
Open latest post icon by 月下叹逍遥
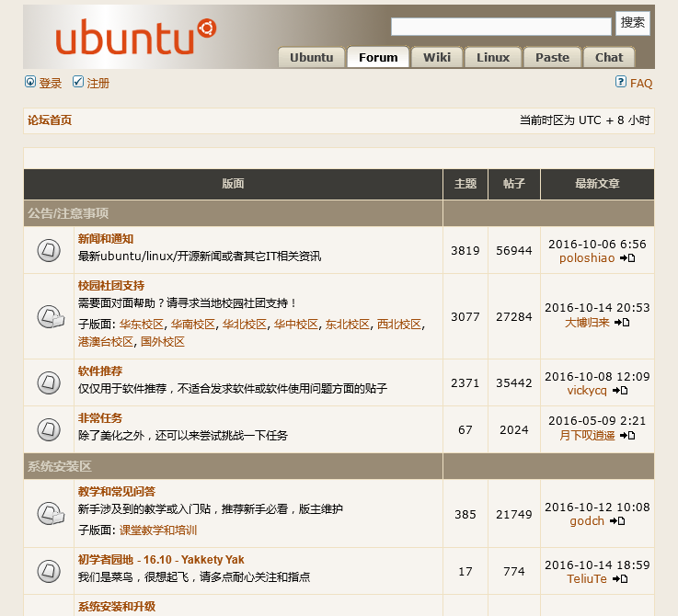pyautogui.click(x=627, y=435)
